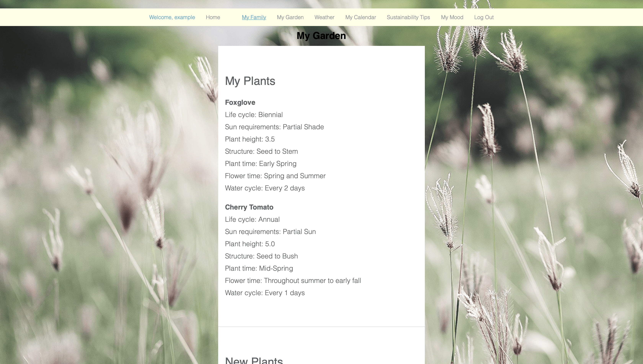Screen dimensions: 643x364
Task: Go to the My Mood page
Action: point(452,17)
